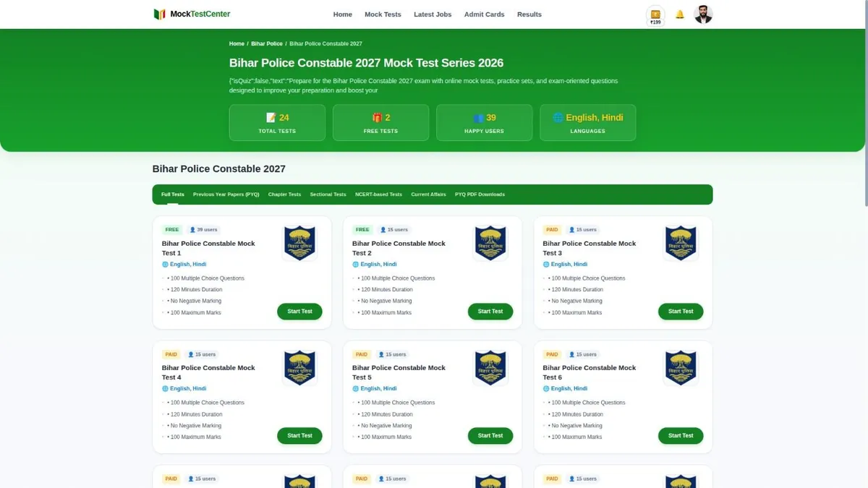The width and height of the screenshot is (868, 488).
Task: Click Bihar Police badge on Mock Test 2
Action: tap(490, 243)
